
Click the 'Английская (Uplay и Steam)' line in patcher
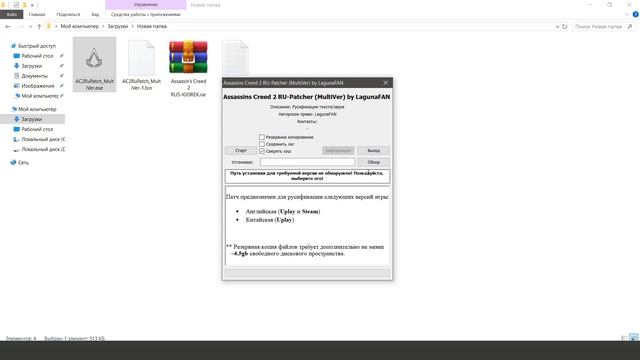tap(283, 211)
